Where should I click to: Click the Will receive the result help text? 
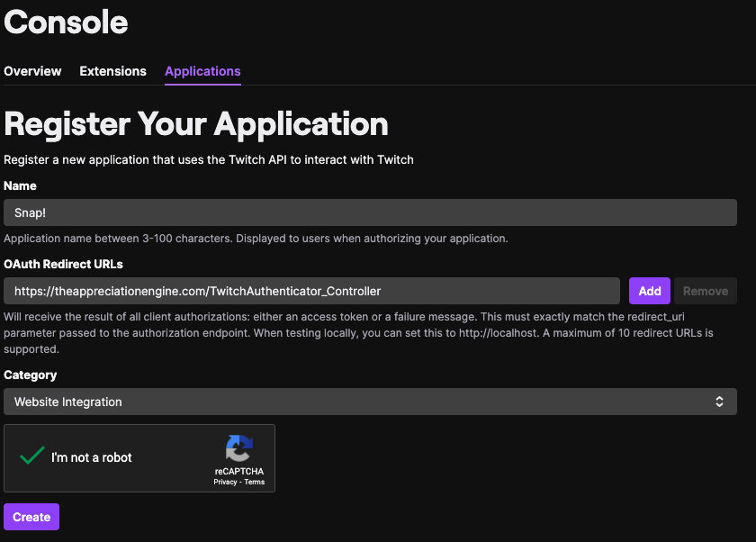[x=358, y=333]
